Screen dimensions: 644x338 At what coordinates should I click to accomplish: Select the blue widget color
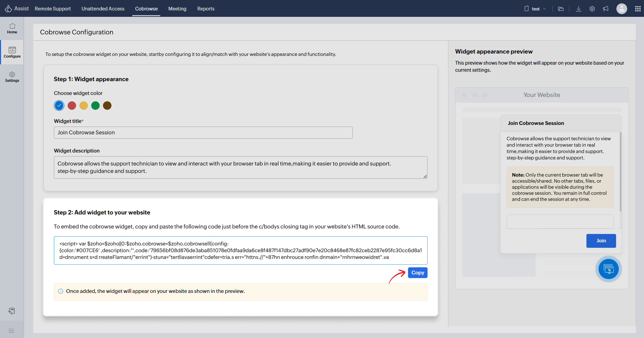pyautogui.click(x=59, y=106)
